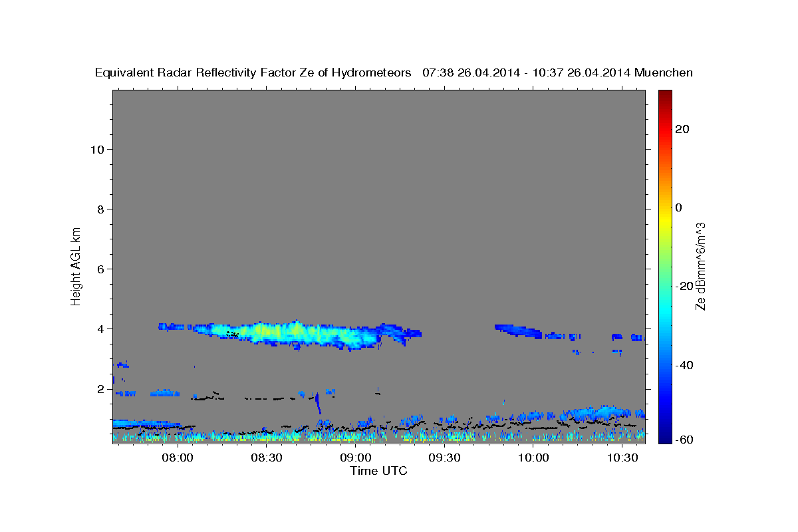
Task: Click the height tick label '10'
Action: pos(96,149)
